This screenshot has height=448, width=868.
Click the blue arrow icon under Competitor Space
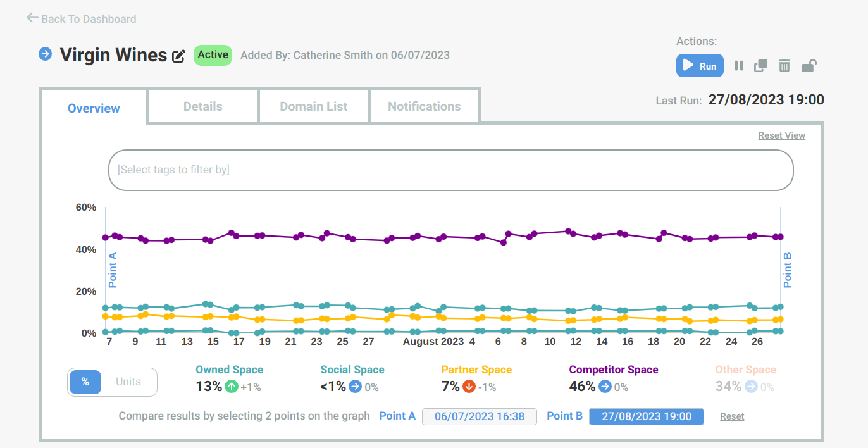(605, 386)
